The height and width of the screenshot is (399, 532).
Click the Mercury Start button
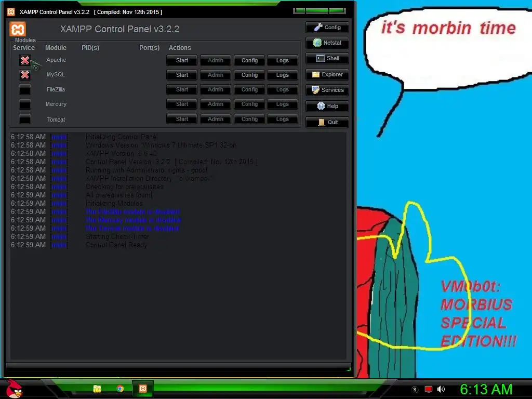click(x=182, y=104)
